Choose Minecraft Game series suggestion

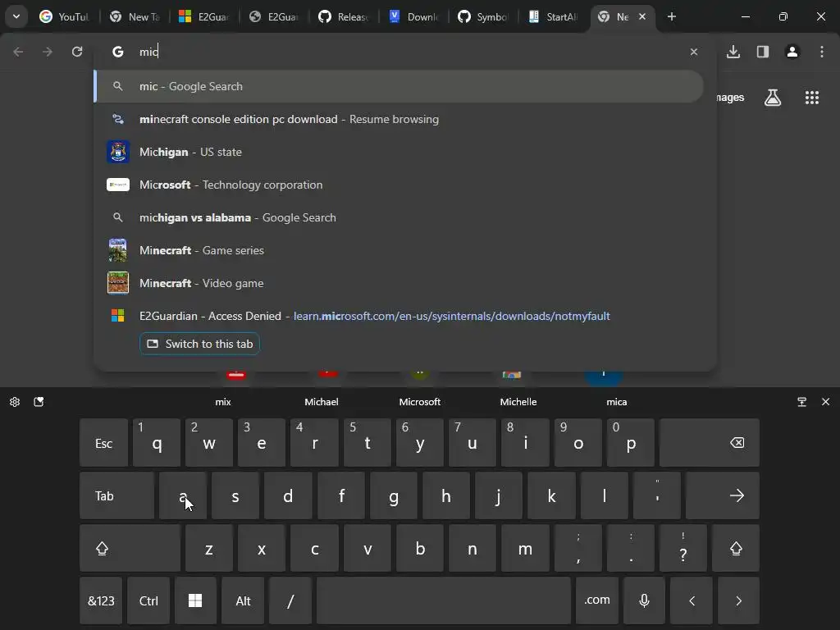point(399,250)
